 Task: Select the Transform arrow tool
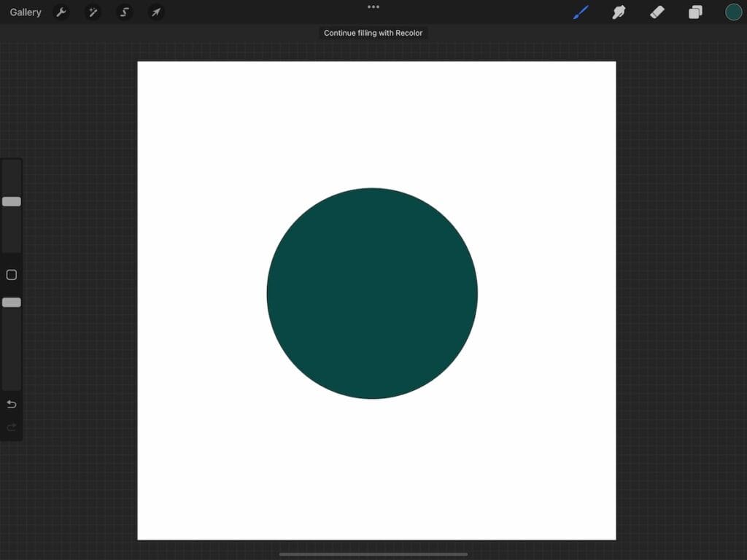point(155,12)
